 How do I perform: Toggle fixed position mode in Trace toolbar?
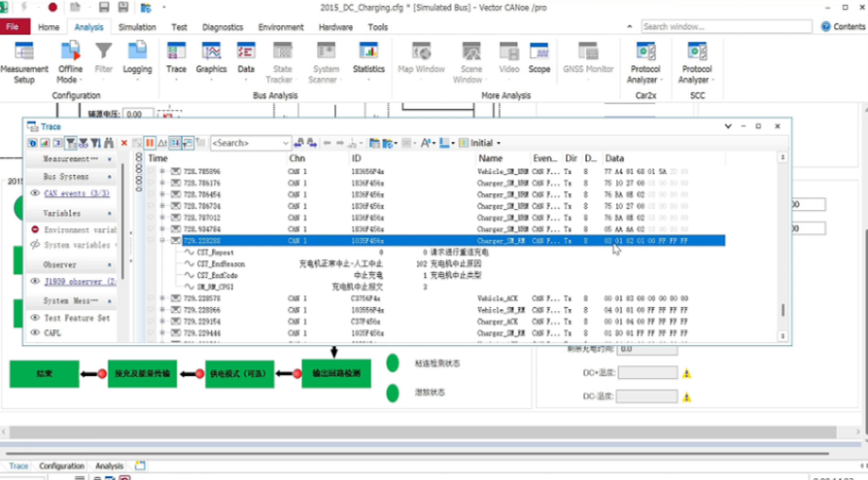175,143
